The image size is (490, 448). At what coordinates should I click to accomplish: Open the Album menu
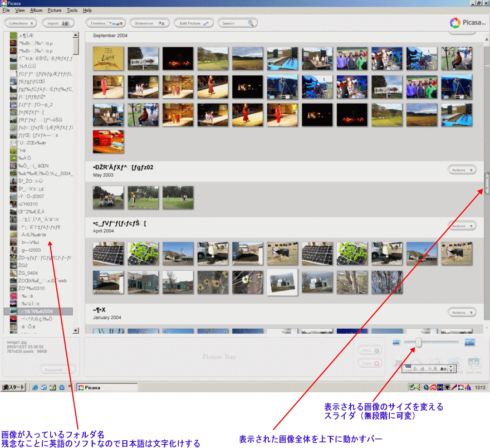(x=36, y=11)
